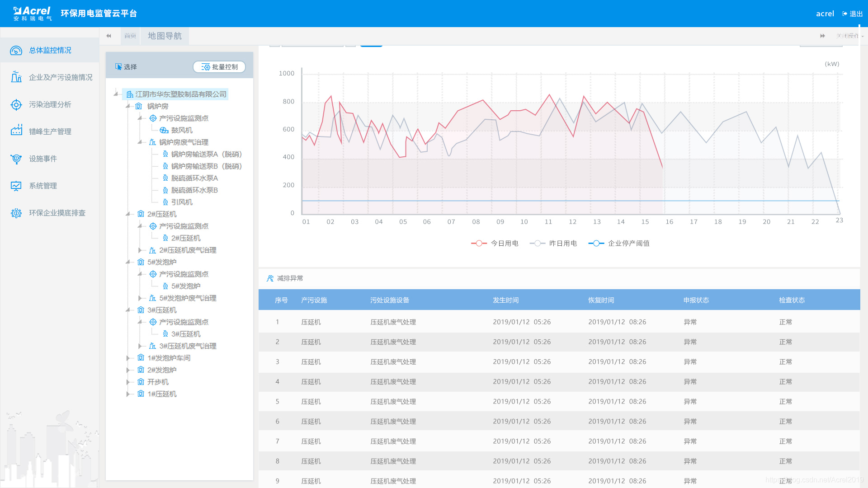
Task: Select the 污染治理分析 target icon
Action: [16, 104]
